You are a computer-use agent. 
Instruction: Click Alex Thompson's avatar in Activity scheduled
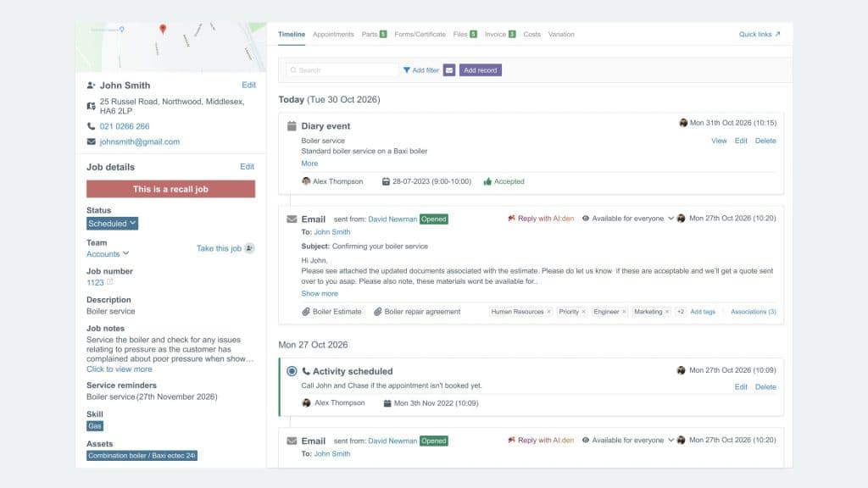306,402
